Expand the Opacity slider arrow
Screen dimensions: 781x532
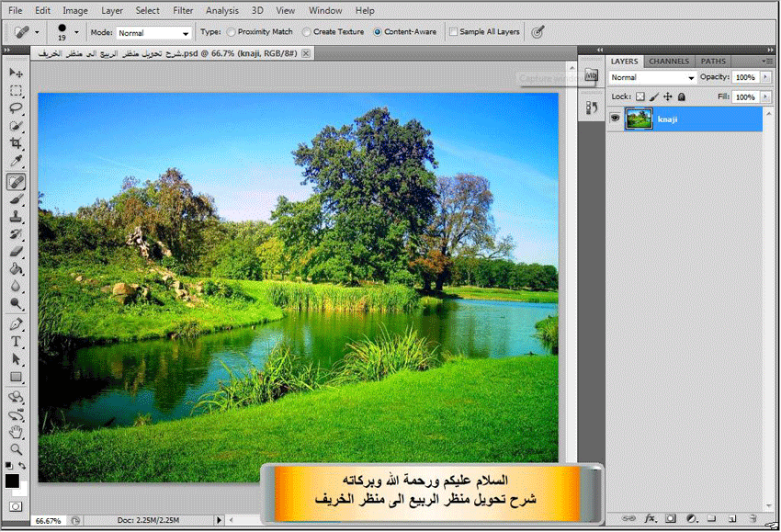pos(765,78)
